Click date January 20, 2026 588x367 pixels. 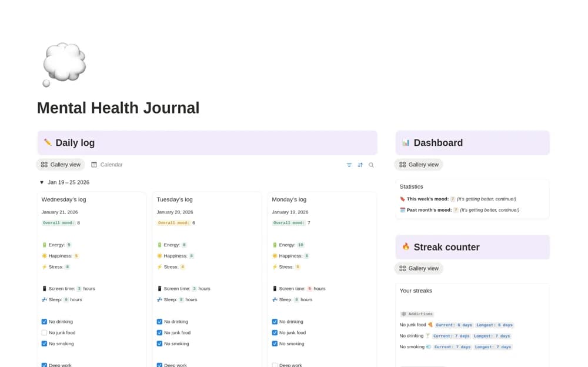175,212
